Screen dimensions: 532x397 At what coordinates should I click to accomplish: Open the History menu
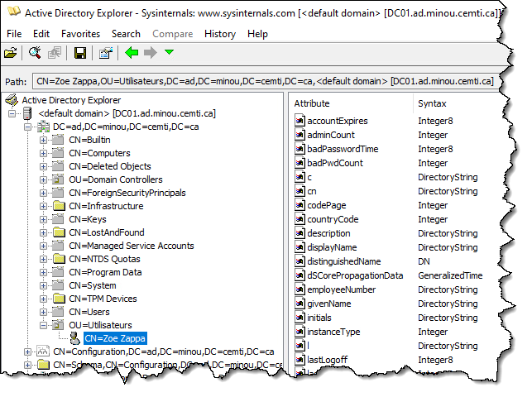point(220,34)
